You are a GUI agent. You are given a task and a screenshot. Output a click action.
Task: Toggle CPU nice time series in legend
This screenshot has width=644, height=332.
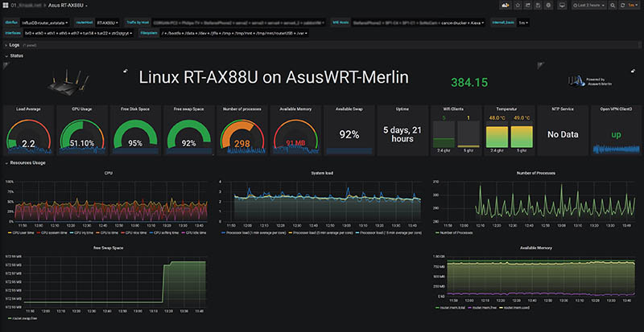[x=137, y=232]
